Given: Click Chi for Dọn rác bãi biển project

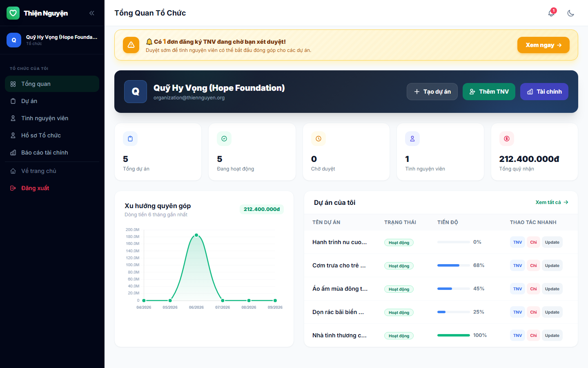Looking at the screenshot, I should point(534,312).
